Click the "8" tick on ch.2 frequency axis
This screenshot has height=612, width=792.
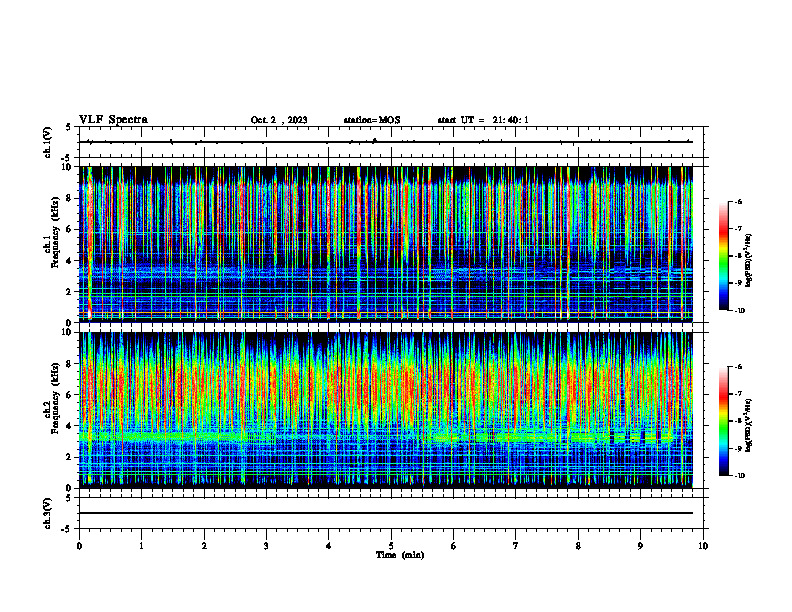click(71, 364)
